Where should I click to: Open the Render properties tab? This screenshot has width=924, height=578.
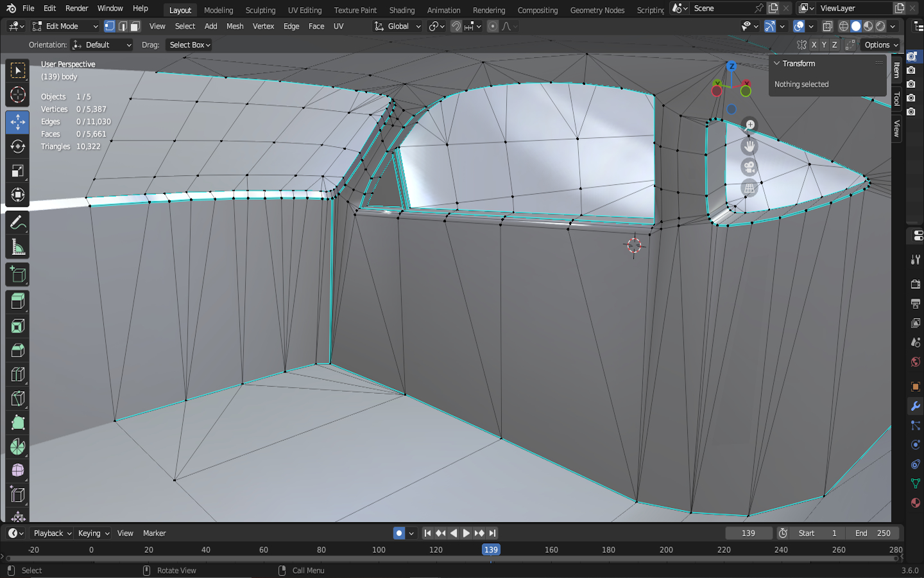pyautogui.click(x=916, y=284)
